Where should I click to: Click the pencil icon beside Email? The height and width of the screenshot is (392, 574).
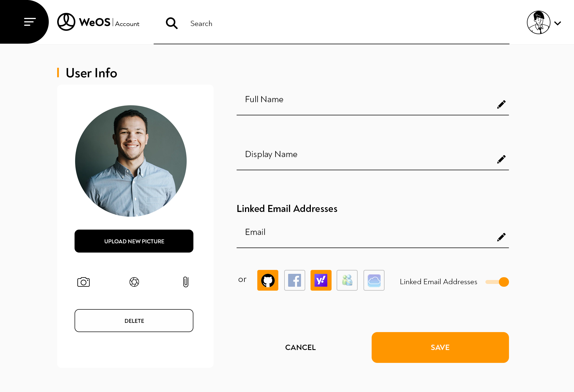coord(501,237)
